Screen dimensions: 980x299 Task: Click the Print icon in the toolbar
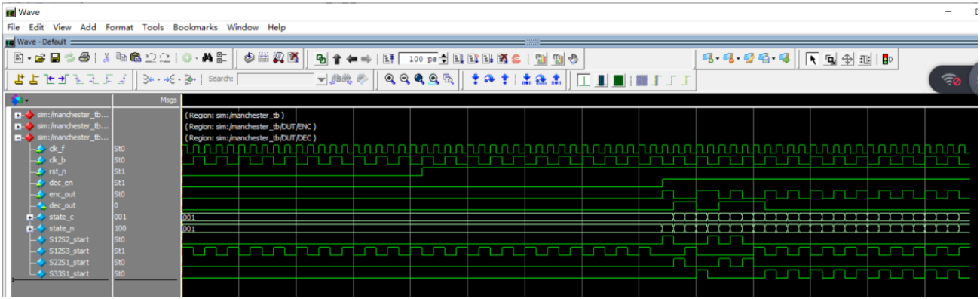[x=84, y=57]
